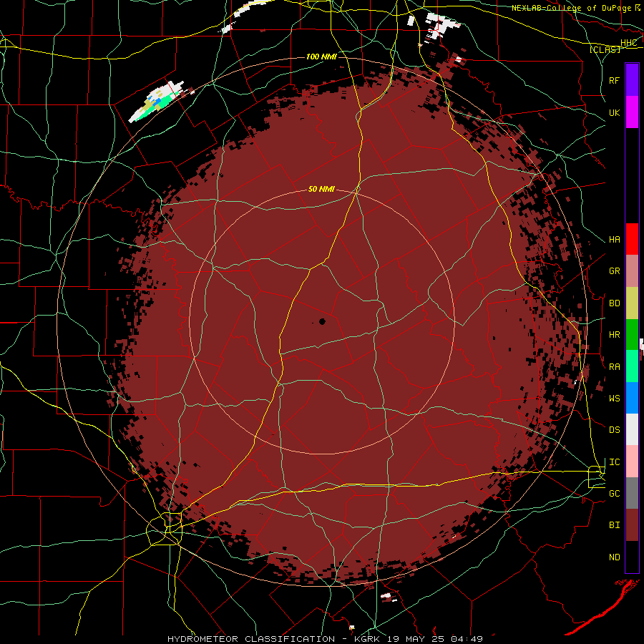Click the light pink IC legend swatch
Viewport: 644px width, 644px height.
[632, 462]
